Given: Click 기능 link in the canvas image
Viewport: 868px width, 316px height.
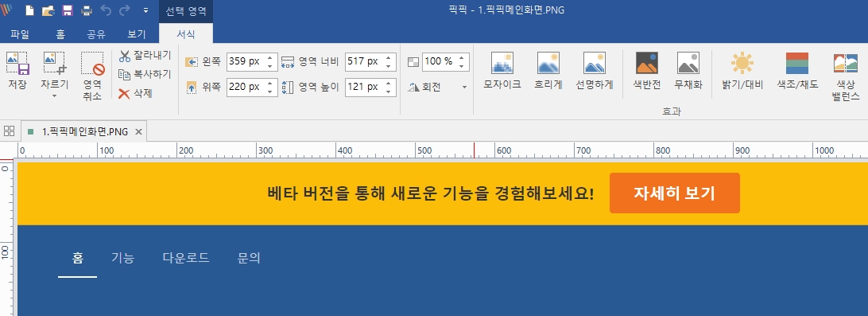Looking at the screenshot, I should (x=123, y=258).
